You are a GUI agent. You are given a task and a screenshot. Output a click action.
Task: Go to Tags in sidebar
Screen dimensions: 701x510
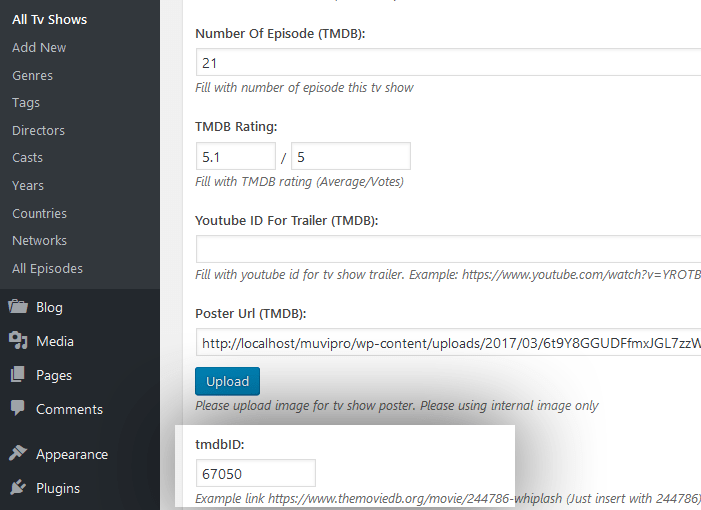26,103
